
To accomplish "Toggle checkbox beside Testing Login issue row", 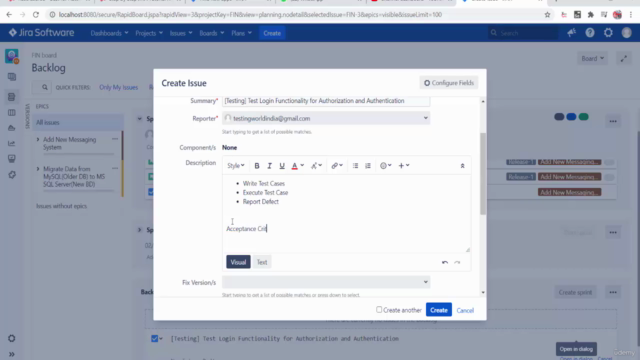I will click(155, 338).
